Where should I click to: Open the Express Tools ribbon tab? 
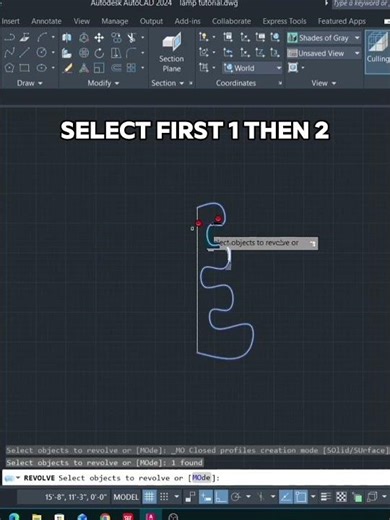[x=284, y=21]
